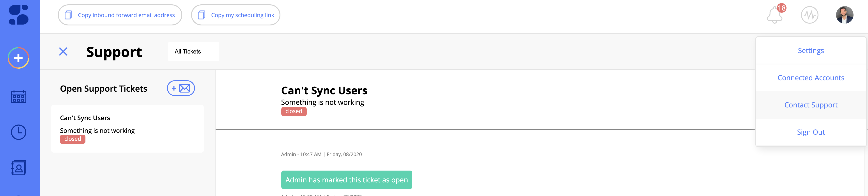
Task: Click the activity pulse icon
Action: click(809, 15)
